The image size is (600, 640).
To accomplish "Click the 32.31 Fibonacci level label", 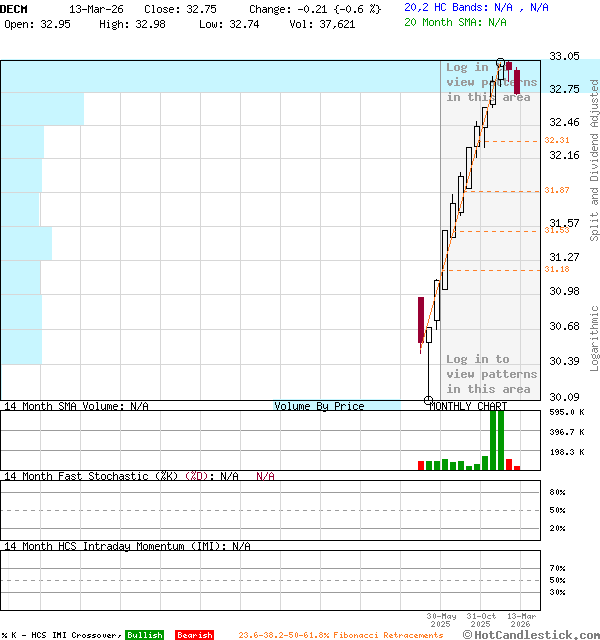I will point(557,141).
